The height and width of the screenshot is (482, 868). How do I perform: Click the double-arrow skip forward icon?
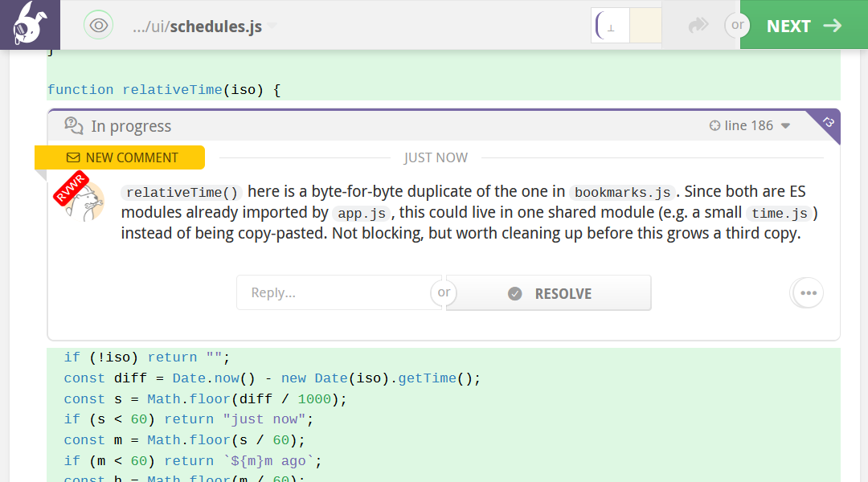click(x=698, y=25)
